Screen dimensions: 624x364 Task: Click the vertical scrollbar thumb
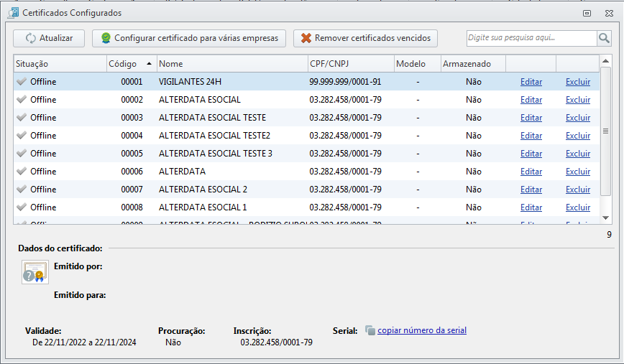click(x=605, y=131)
